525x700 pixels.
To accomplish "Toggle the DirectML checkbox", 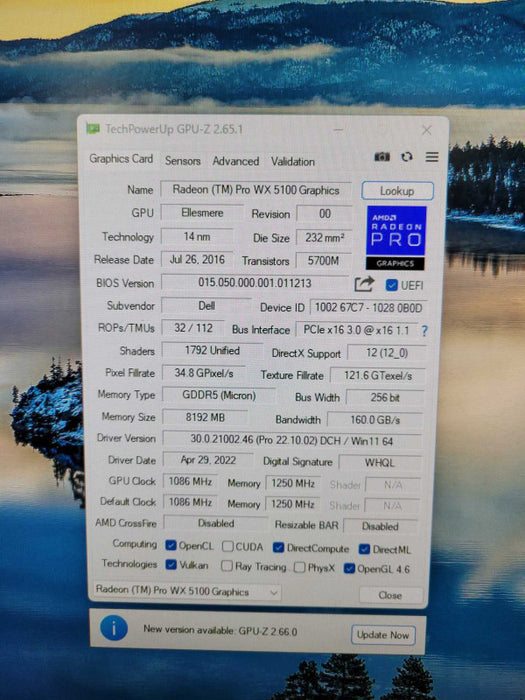I will pos(364,549).
